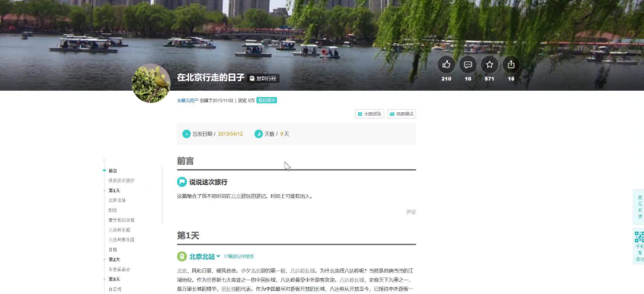This screenshot has height=294, width=644.
Task: Click the share count 16
Action: pos(511,79)
